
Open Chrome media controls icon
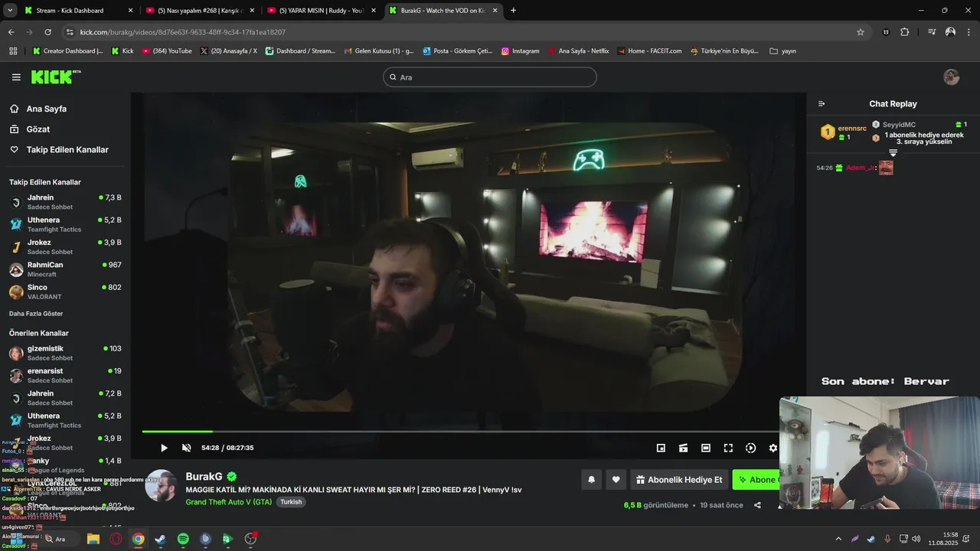(932, 32)
